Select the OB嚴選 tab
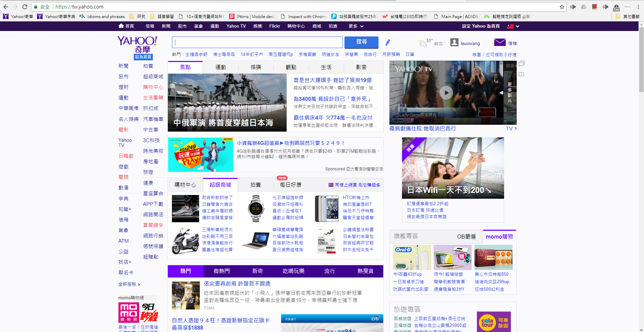Screen dimensions: 644x332 click(466, 237)
